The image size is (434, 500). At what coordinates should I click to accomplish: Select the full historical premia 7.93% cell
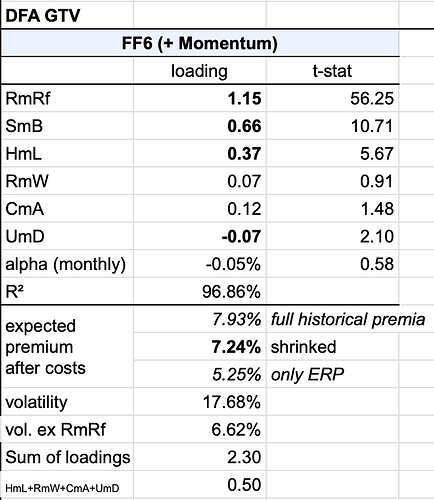click(200, 319)
